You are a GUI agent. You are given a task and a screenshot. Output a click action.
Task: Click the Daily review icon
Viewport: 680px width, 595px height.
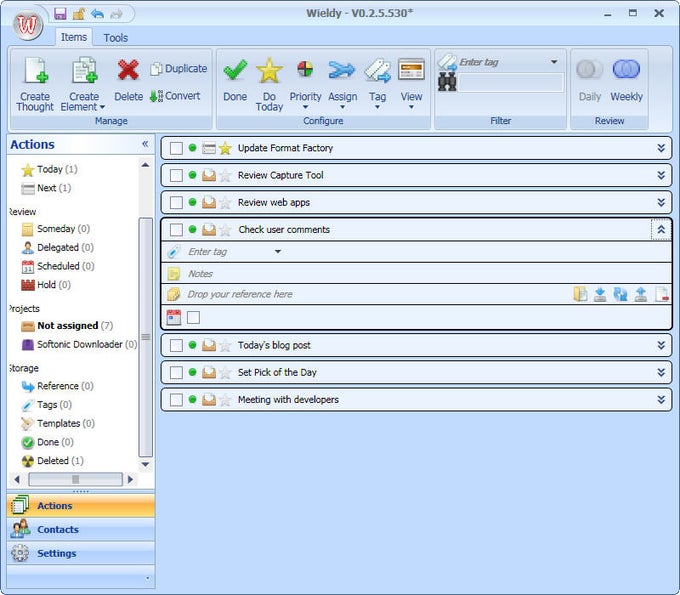(x=589, y=69)
